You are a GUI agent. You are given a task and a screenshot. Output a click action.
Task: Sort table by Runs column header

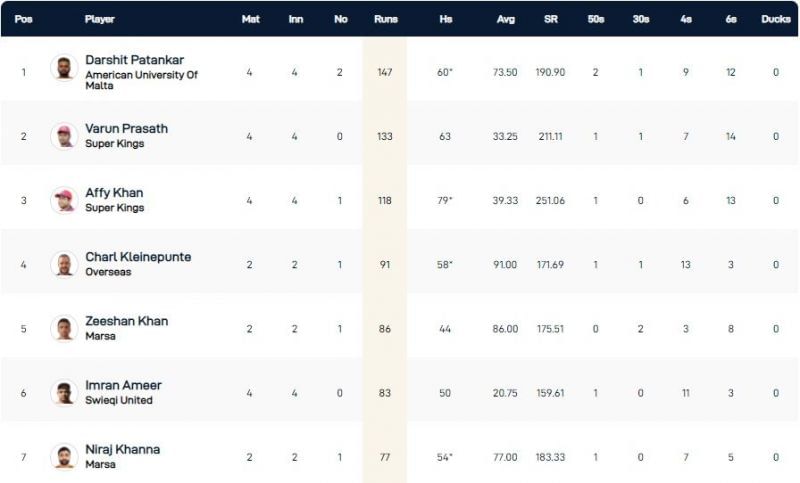[385, 19]
